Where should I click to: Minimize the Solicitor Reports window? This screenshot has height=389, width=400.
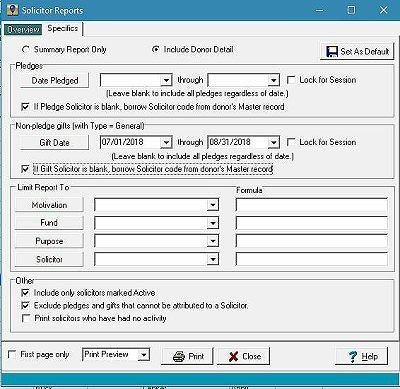[319, 10]
